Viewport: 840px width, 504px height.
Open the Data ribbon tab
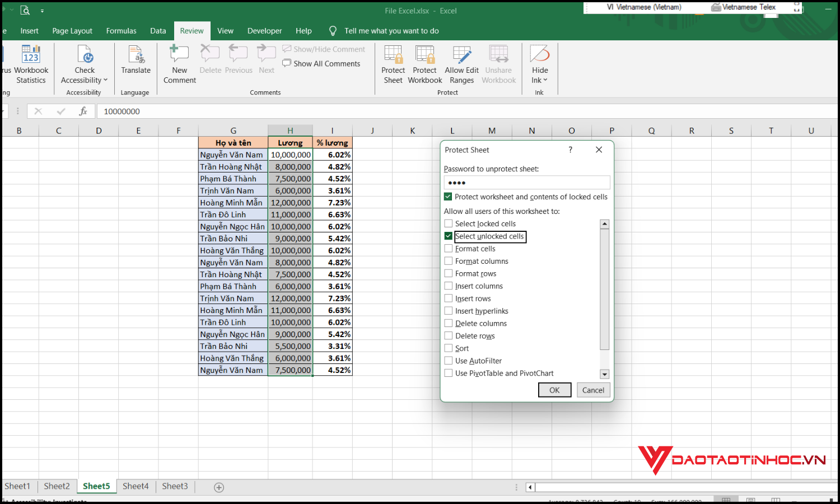[x=158, y=31]
